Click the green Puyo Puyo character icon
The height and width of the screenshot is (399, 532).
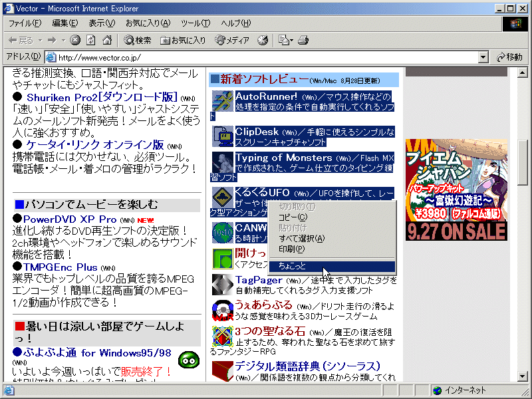tap(189, 360)
